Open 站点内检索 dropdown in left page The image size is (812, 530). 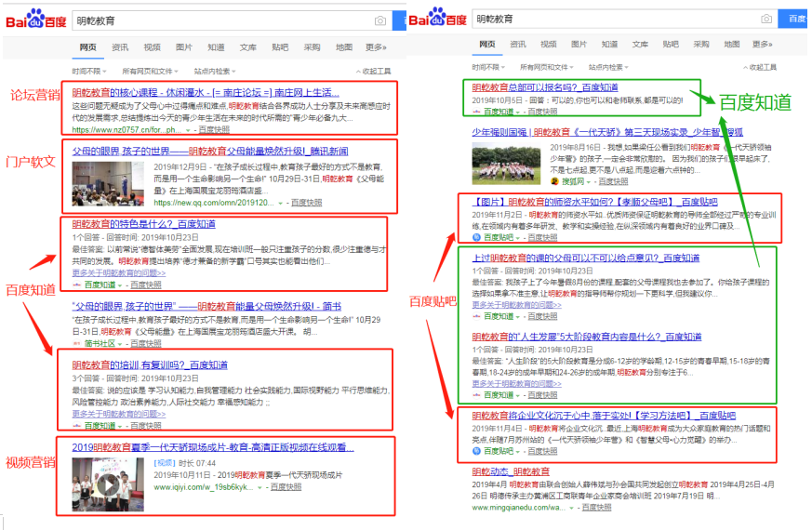click(x=214, y=71)
